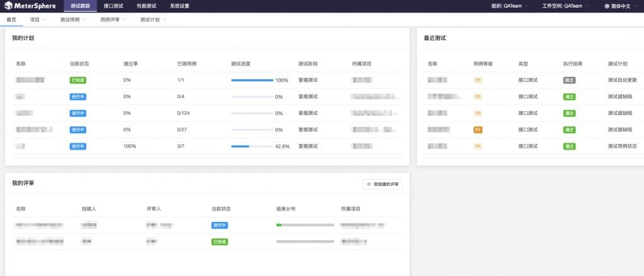644x276 pixels.
Task: Click the gray 跳过 result badge
Action: 569,80
